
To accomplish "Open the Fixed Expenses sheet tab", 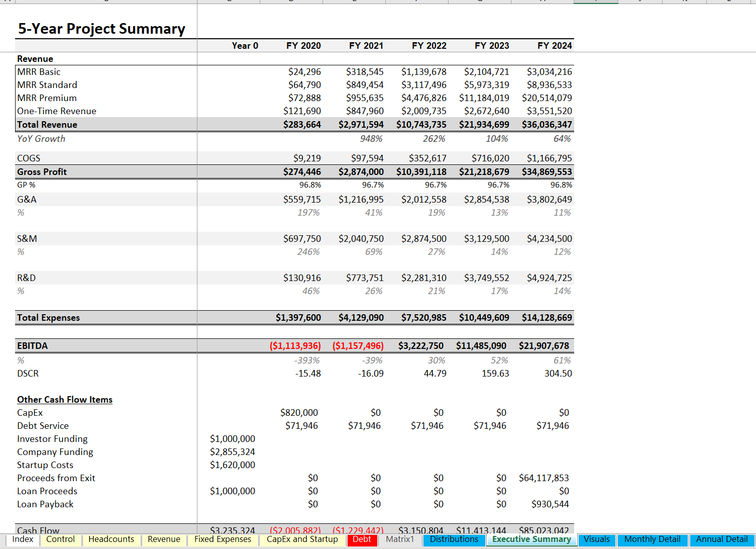I will [x=223, y=539].
